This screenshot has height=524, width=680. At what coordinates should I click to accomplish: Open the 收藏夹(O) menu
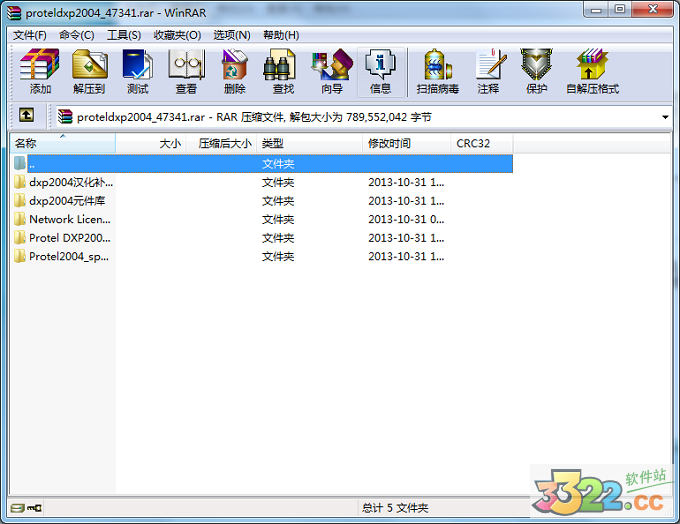click(x=177, y=35)
